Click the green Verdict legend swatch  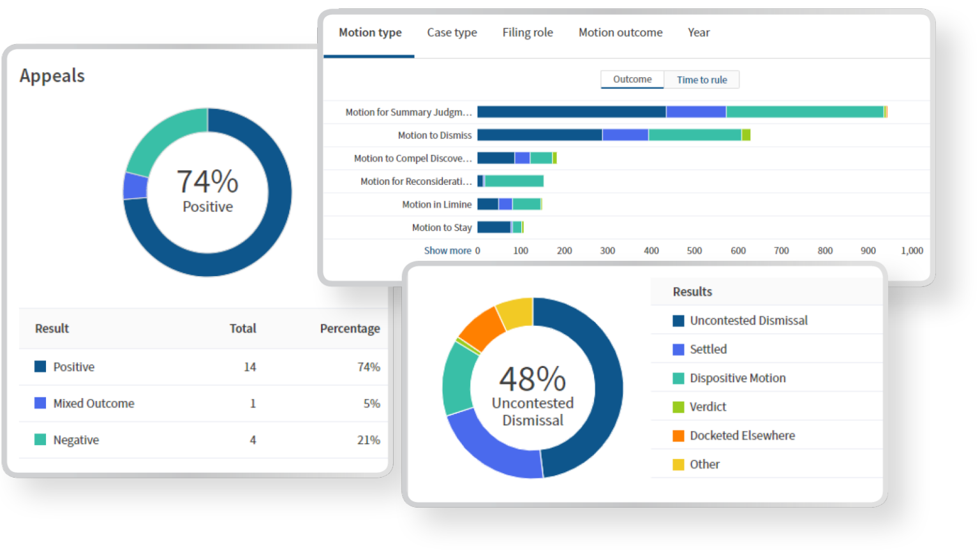678,407
